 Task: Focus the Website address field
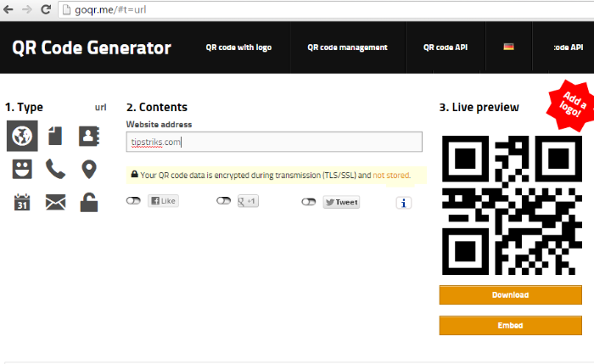coord(274,142)
